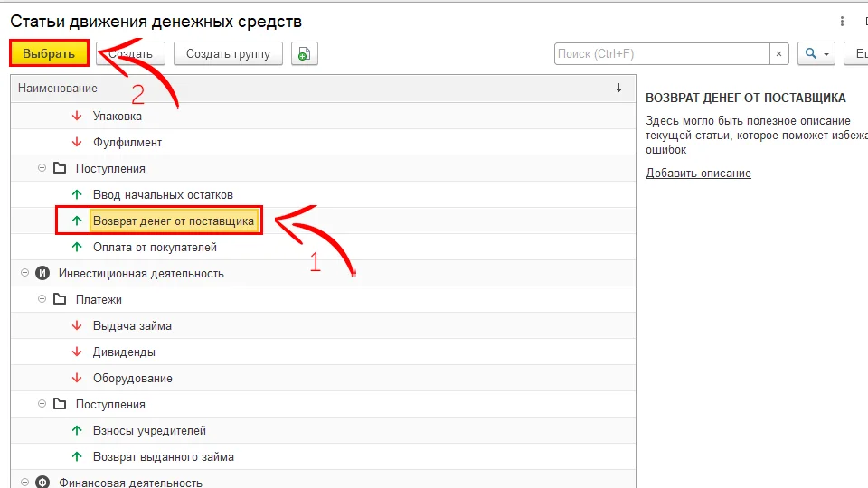Collapse the Финансовая деятельность group
Screen dimensions: 868x488
point(25,483)
